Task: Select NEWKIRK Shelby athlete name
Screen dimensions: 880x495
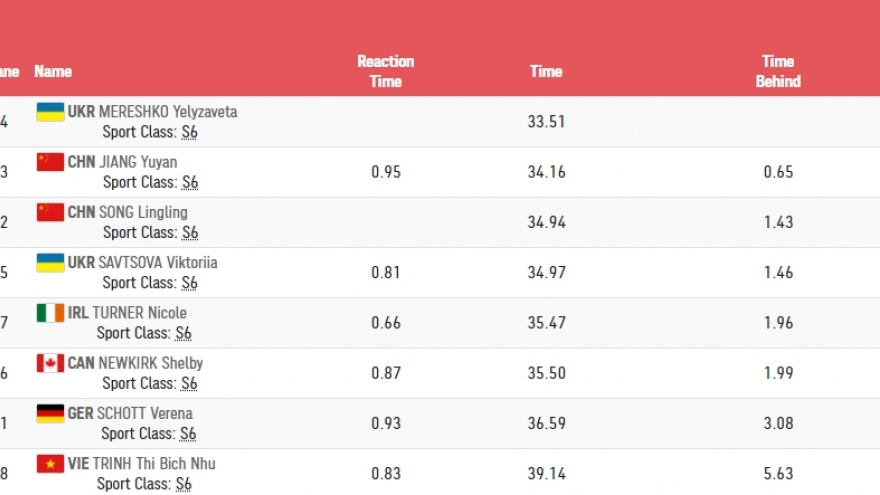Action: [150, 363]
